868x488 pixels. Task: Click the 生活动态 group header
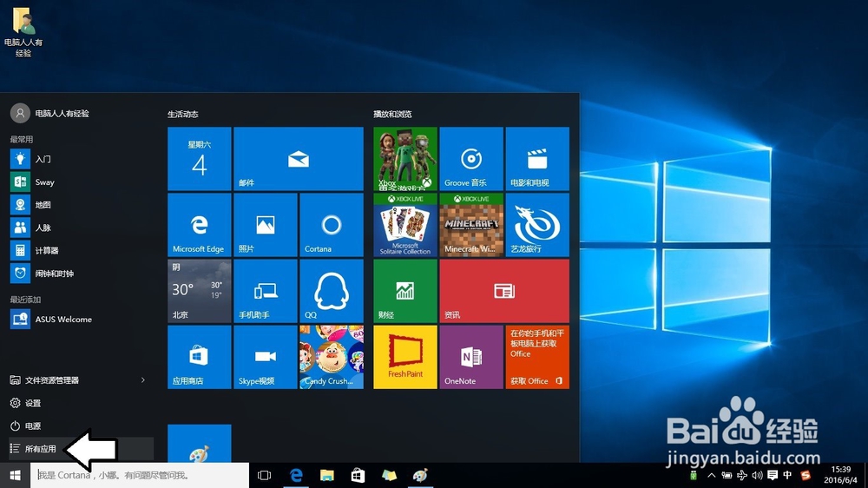(182, 114)
